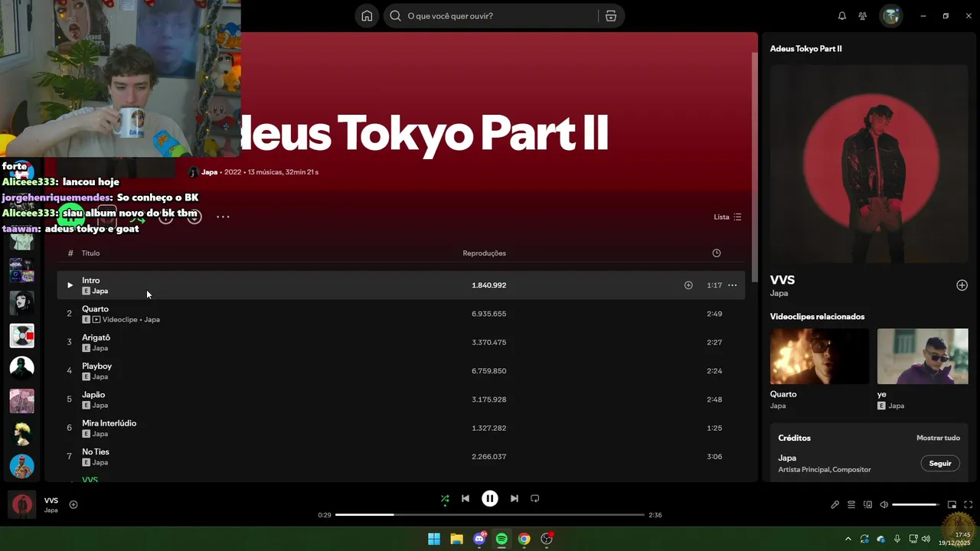Select the track 'No Ties'
The image size is (980, 551).
tap(400, 457)
